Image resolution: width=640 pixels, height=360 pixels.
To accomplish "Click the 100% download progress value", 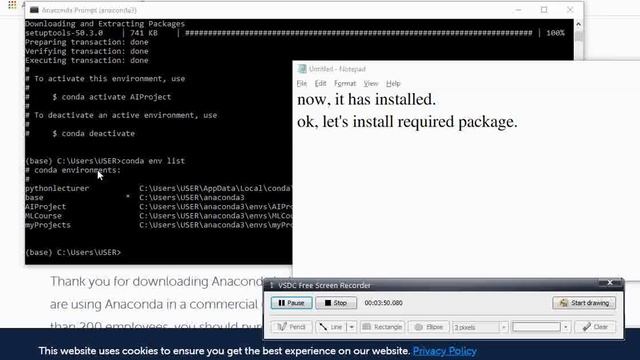I will [556, 33].
